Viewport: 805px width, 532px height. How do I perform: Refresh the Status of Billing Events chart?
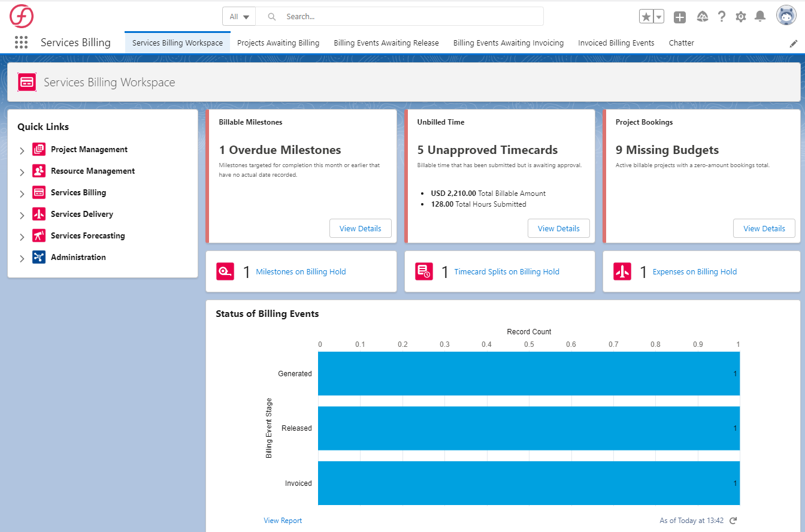pos(734,521)
